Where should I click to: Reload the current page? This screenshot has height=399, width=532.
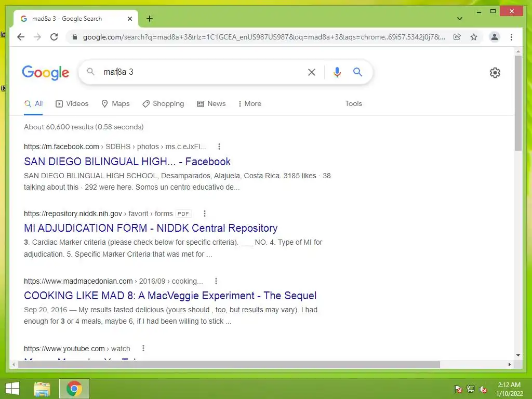pos(54,37)
